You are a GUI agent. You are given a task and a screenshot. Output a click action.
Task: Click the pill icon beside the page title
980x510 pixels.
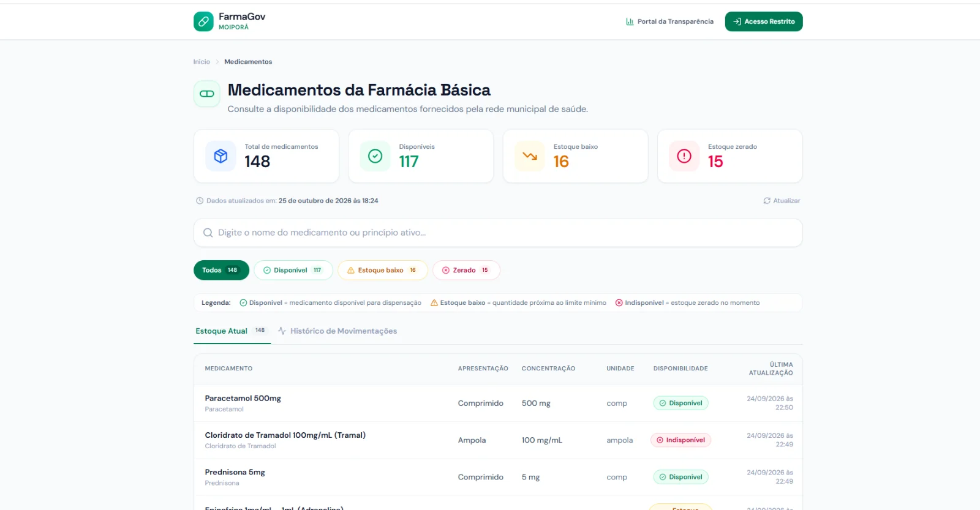[207, 94]
